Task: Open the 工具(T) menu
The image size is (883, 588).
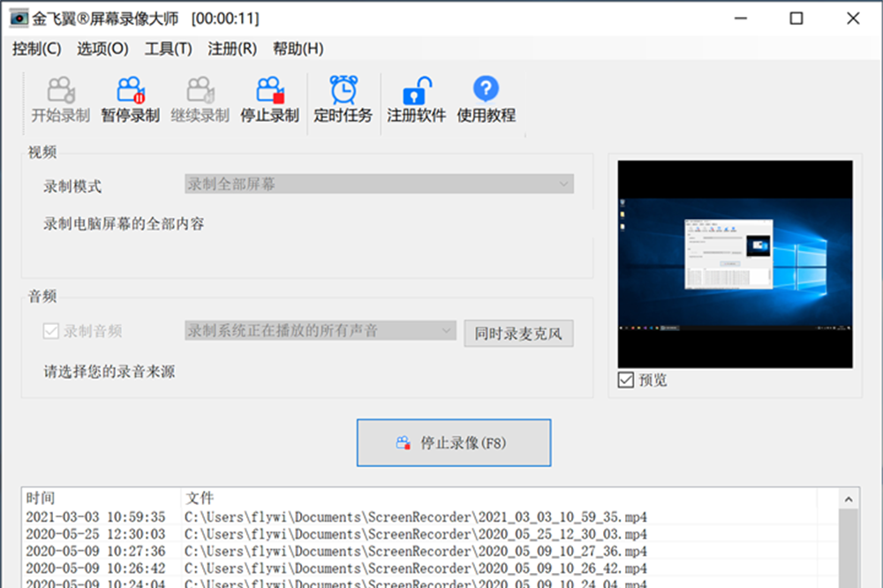Action: tap(168, 49)
